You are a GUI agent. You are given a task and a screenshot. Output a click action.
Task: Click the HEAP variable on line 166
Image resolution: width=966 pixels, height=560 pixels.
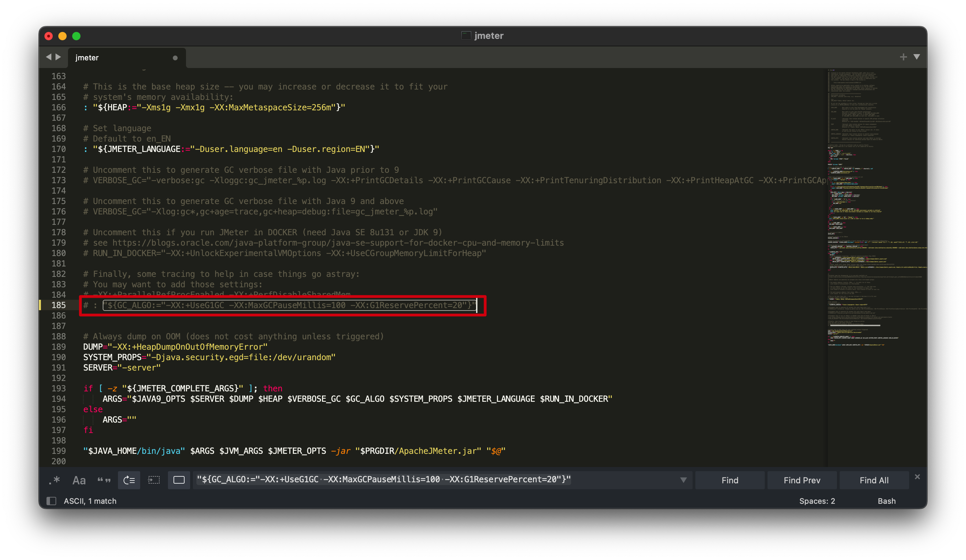pos(117,107)
